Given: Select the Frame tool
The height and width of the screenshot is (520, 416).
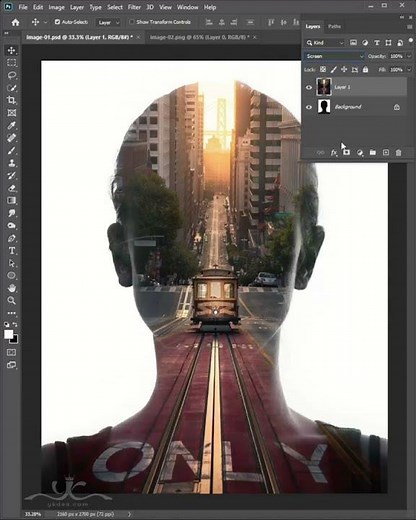Looking at the screenshot, I should [x=12, y=113].
